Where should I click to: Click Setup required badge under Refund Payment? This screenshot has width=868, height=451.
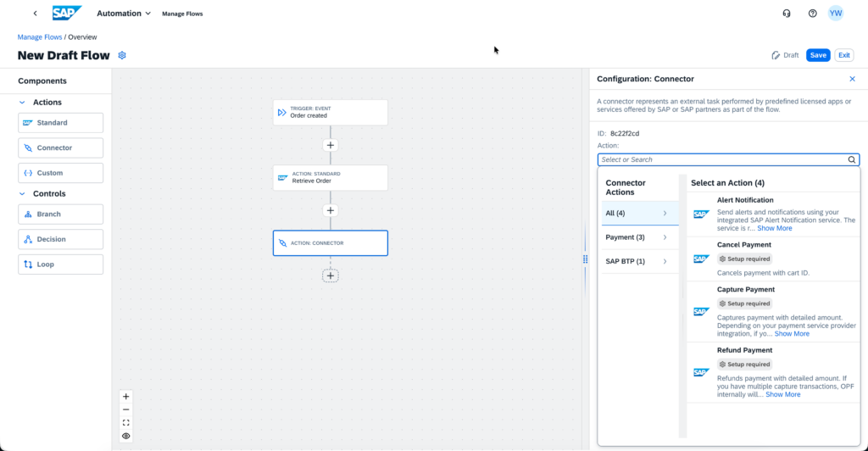point(744,365)
